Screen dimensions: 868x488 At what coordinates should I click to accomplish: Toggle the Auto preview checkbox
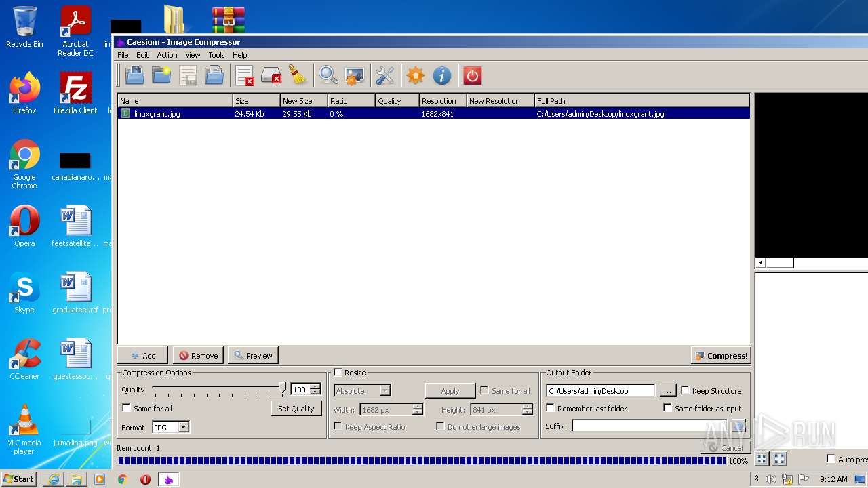pyautogui.click(x=831, y=459)
